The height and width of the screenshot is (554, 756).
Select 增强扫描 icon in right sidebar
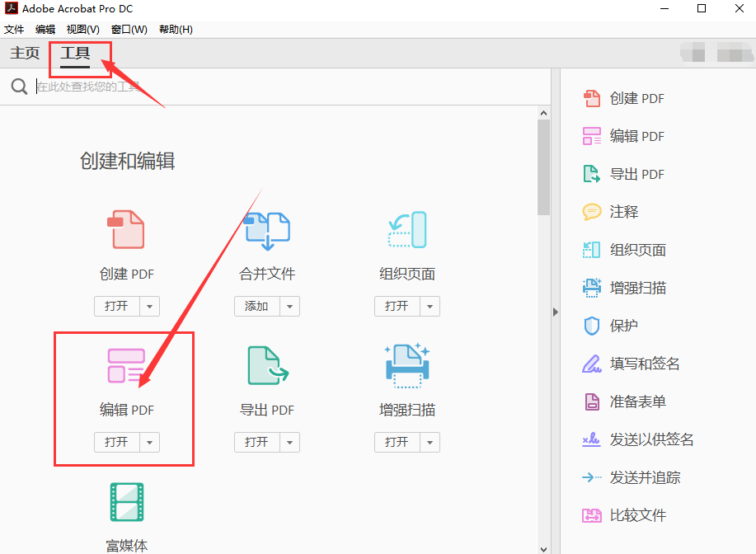[592, 288]
